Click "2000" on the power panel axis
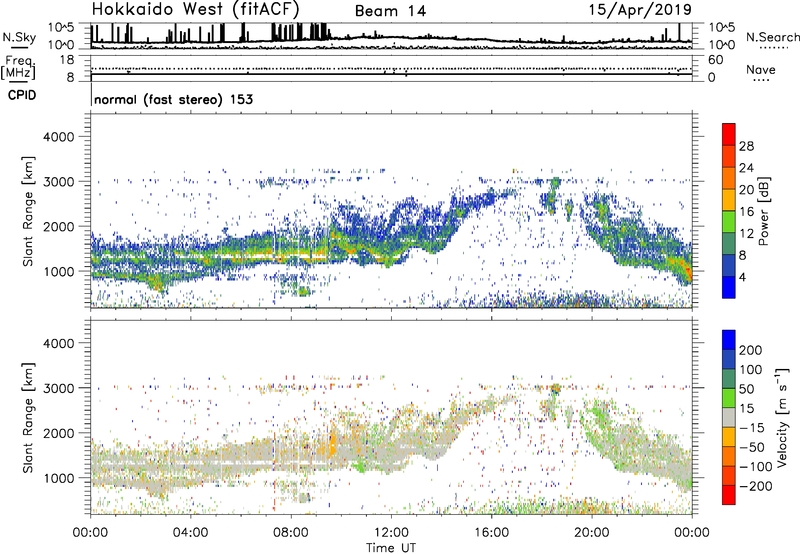The width and height of the screenshot is (800, 554). pos(59,226)
